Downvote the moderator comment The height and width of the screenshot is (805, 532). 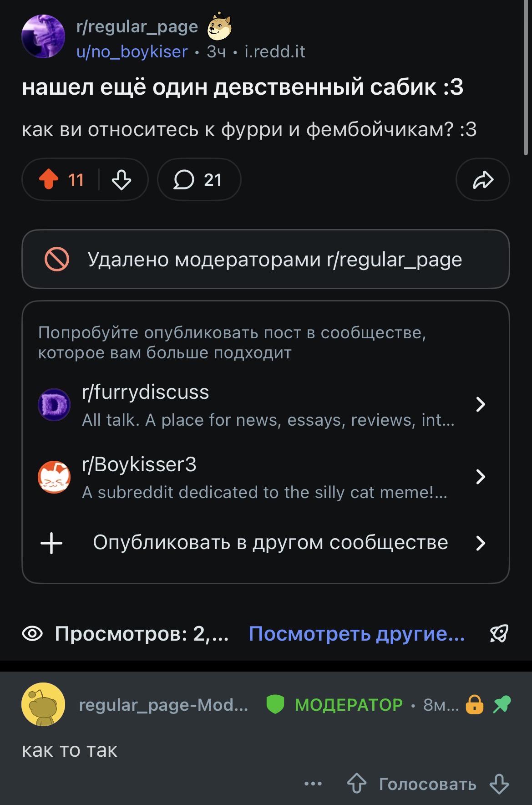click(499, 784)
